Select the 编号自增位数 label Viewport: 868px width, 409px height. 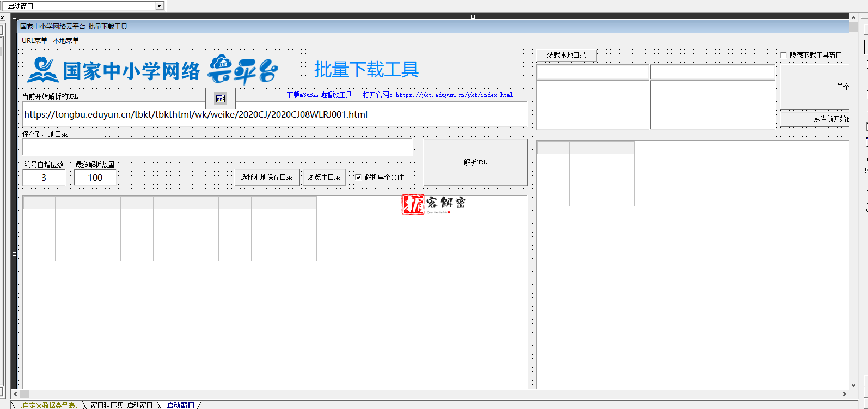click(x=44, y=164)
